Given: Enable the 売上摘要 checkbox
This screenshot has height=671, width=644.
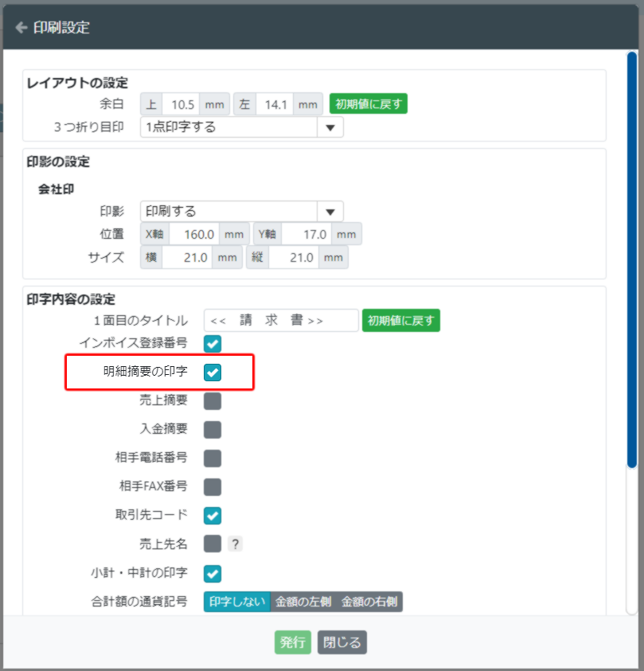Looking at the screenshot, I should coord(211,400).
